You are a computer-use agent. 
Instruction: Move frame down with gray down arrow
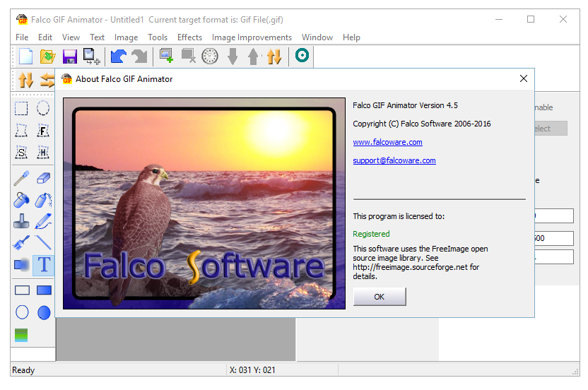click(x=233, y=57)
